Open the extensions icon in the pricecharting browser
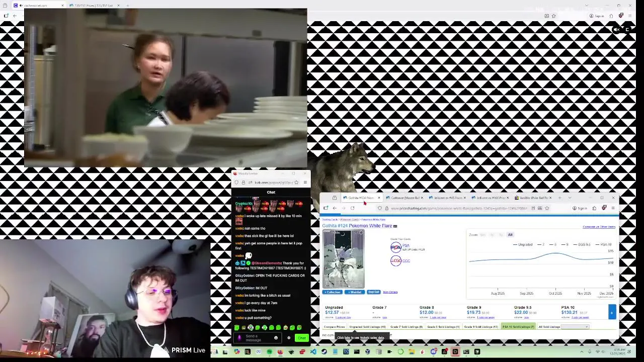 tap(594, 208)
